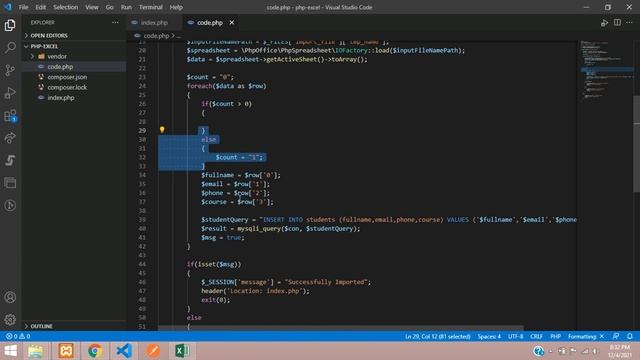Open the Run menu
The width and height of the screenshot is (640, 360).
click(126, 7)
